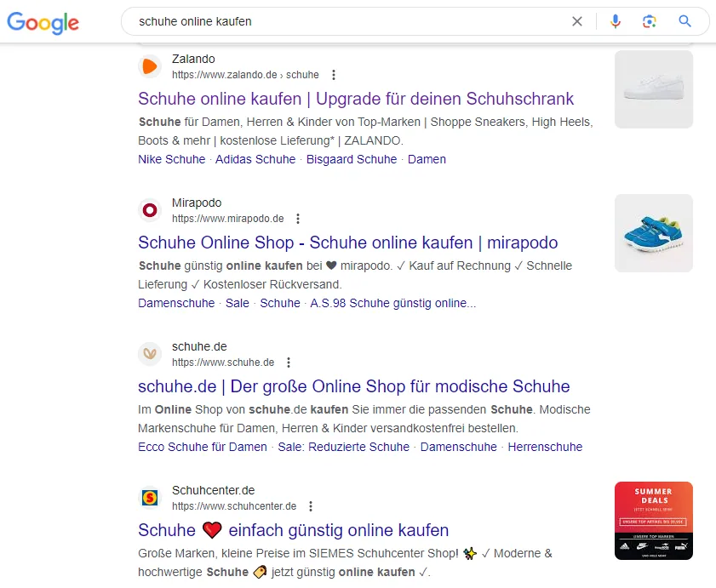Follow the 'Sale: Reduzierte Schuhe' sitelink
716x588 pixels.
pyautogui.click(x=343, y=447)
